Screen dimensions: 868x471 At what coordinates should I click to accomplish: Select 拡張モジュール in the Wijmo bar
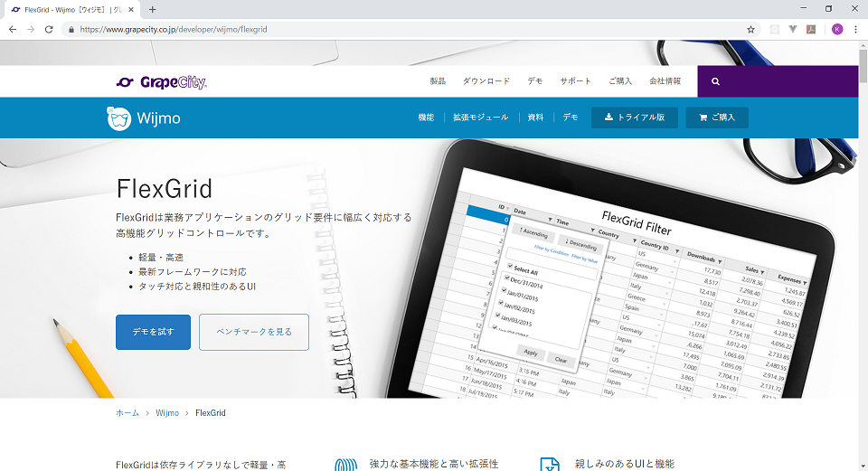pos(480,118)
